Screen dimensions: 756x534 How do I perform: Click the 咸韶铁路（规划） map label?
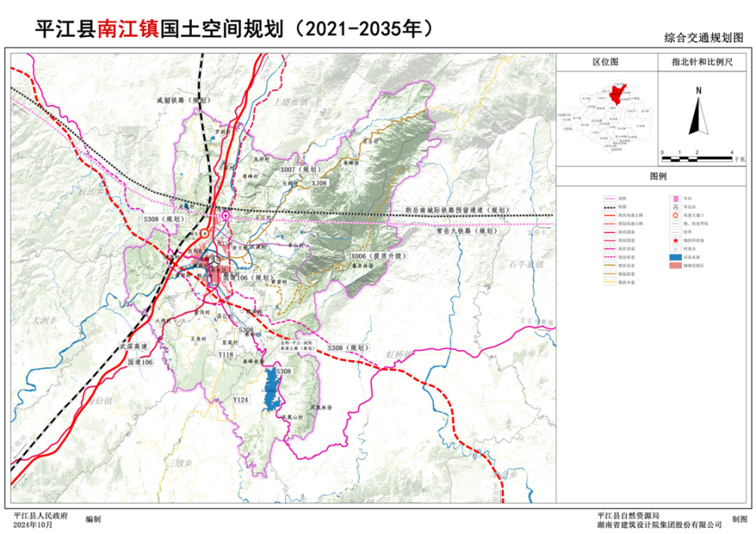click(x=181, y=99)
